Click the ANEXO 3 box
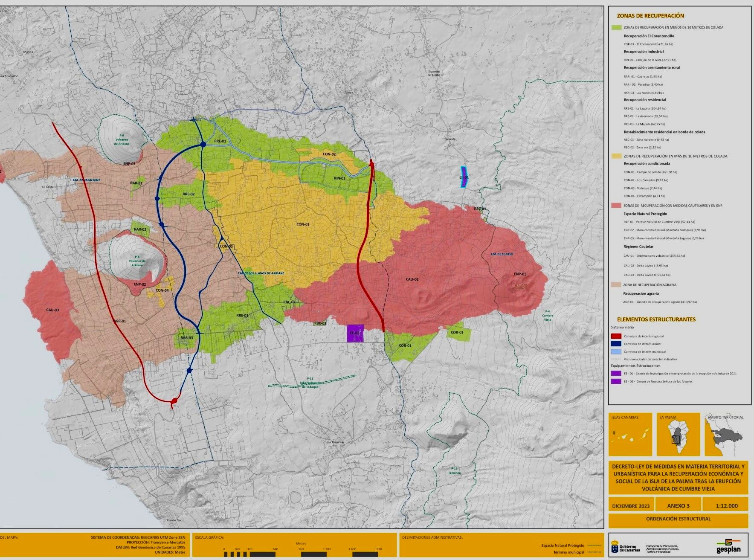This screenshot has width=754, height=560. (678, 506)
